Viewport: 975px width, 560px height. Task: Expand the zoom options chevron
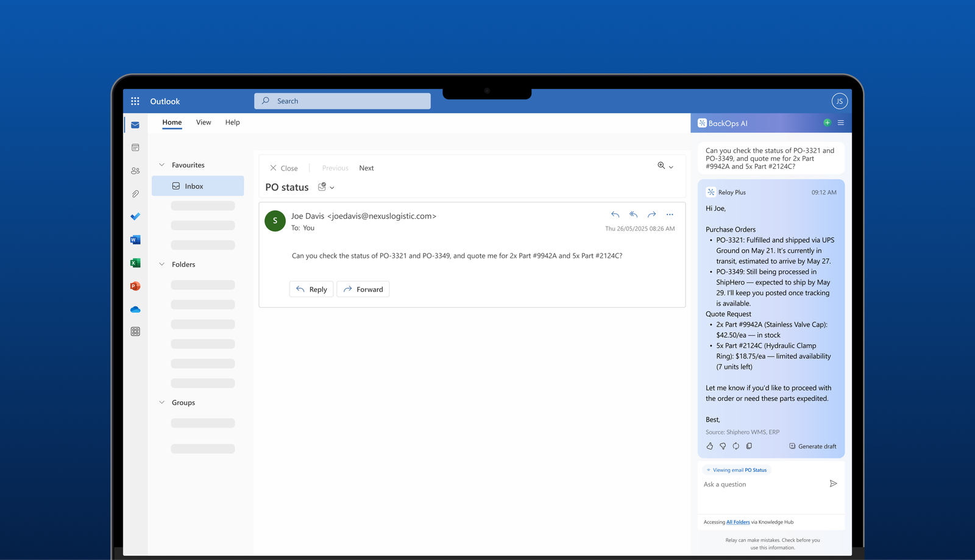point(671,167)
